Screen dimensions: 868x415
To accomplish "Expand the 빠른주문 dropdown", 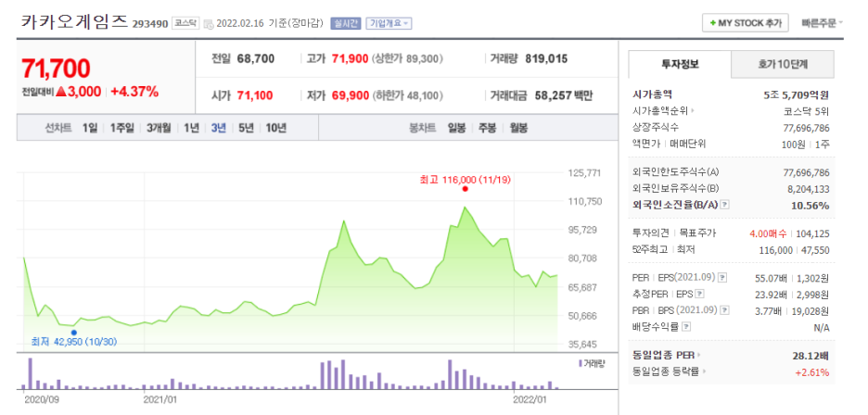I will pyautogui.click(x=822, y=23).
